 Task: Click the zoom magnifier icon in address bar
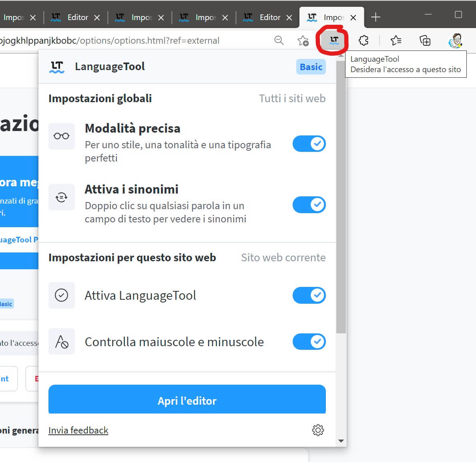pos(279,40)
